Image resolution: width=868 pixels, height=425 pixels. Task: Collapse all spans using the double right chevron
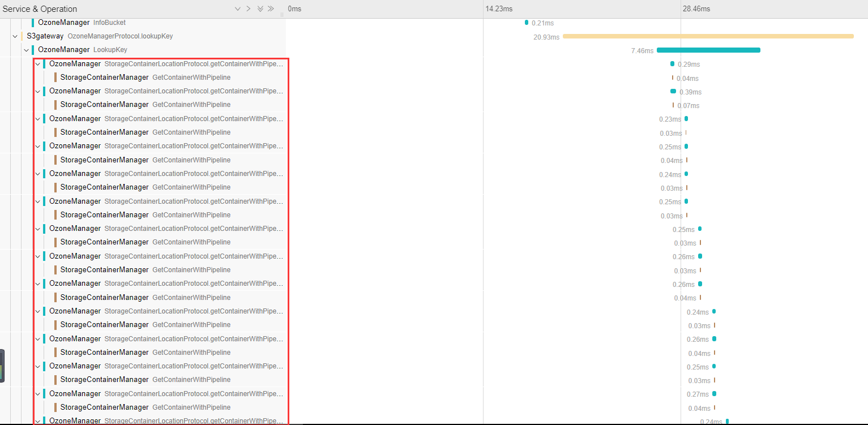click(271, 9)
